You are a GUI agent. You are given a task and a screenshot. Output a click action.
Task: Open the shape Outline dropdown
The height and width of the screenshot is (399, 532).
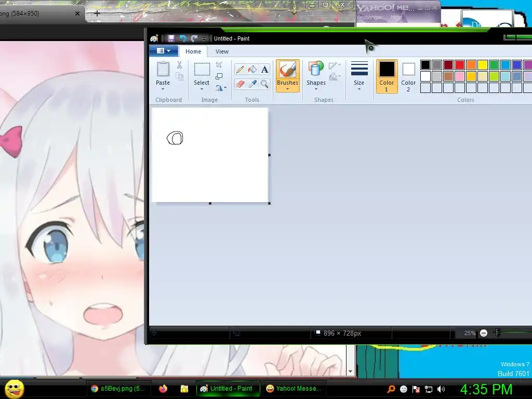coord(335,65)
